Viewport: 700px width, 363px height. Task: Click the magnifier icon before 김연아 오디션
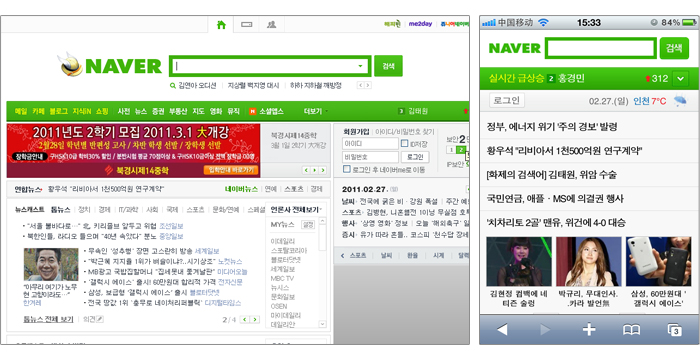tap(173, 85)
